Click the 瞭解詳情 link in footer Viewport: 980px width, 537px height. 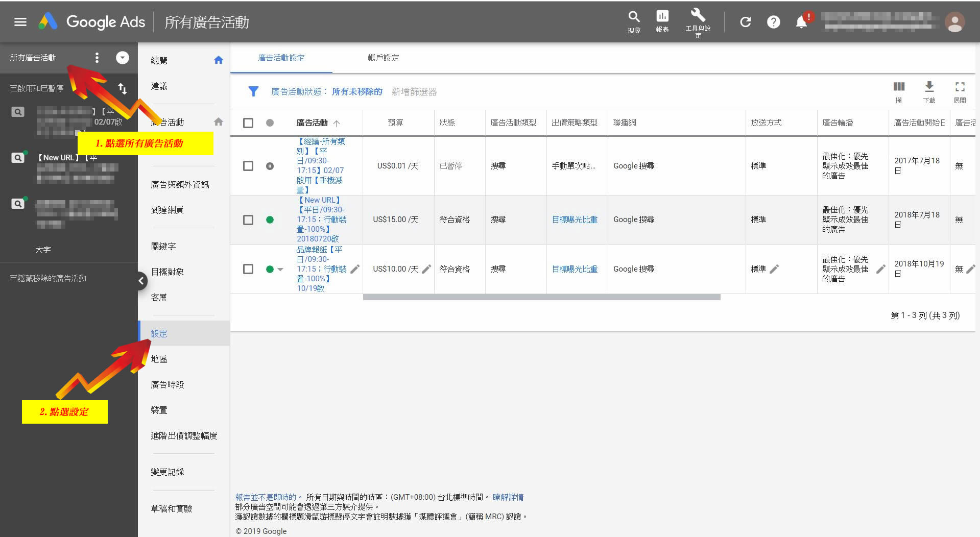[508, 497]
